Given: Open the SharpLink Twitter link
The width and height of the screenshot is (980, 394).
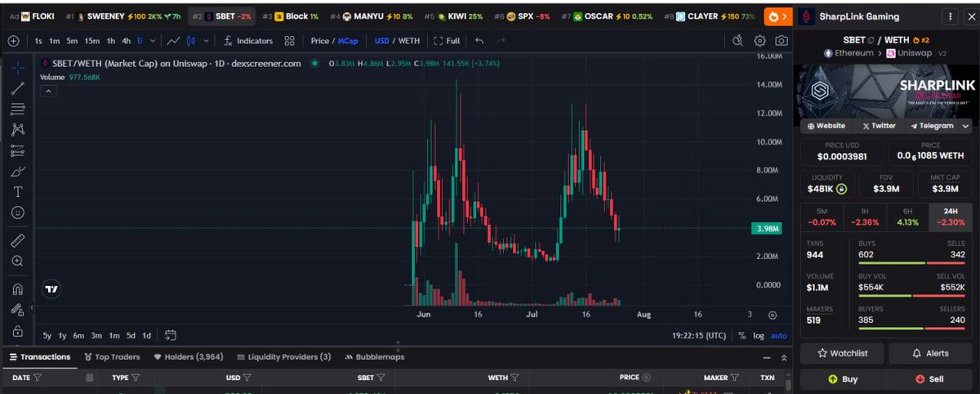Looking at the screenshot, I should pyautogui.click(x=879, y=126).
